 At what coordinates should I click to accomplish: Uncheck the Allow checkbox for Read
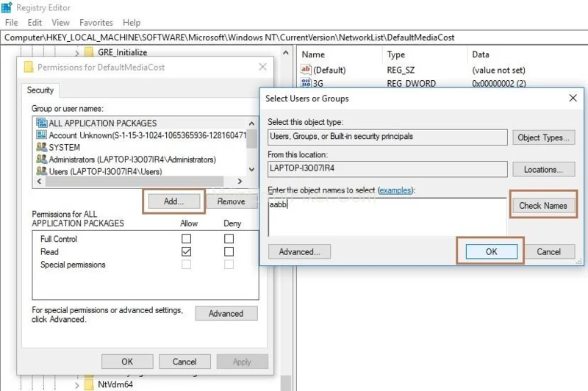pyautogui.click(x=187, y=251)
